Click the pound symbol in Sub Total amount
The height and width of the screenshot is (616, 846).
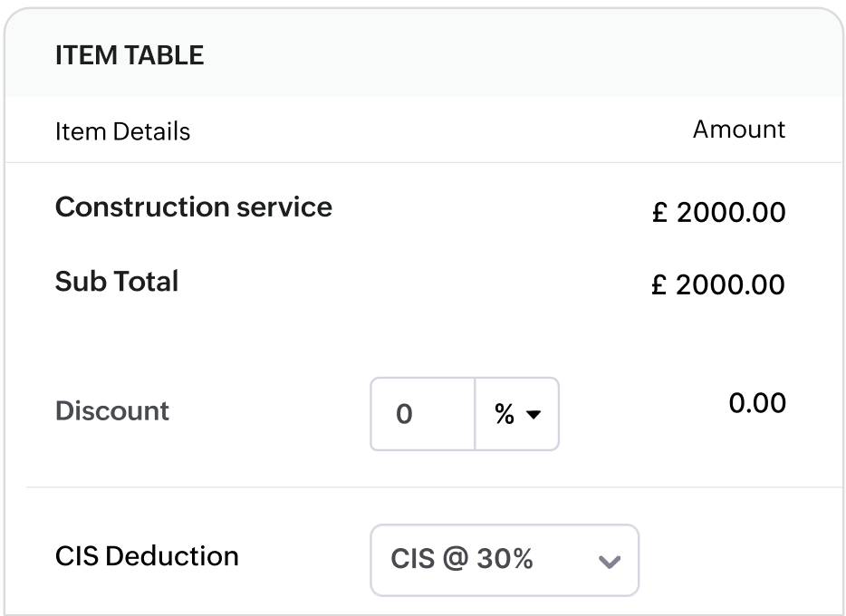(659, 285)
